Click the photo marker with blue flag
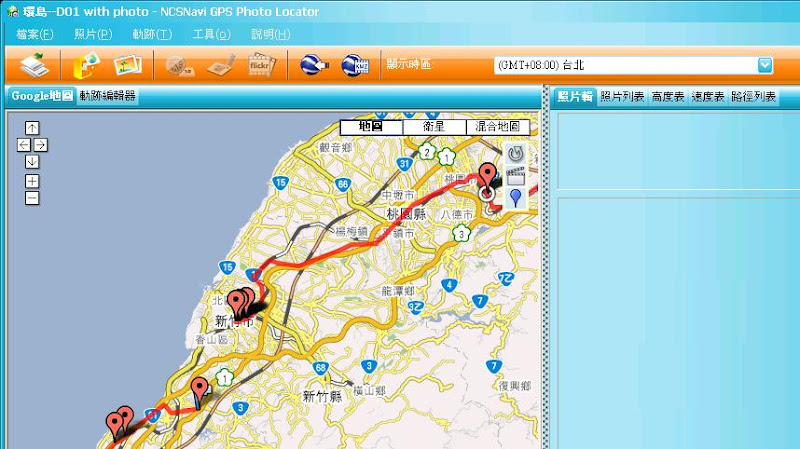Viewport: 800px width, 449px height. click(x=200, y=391)
